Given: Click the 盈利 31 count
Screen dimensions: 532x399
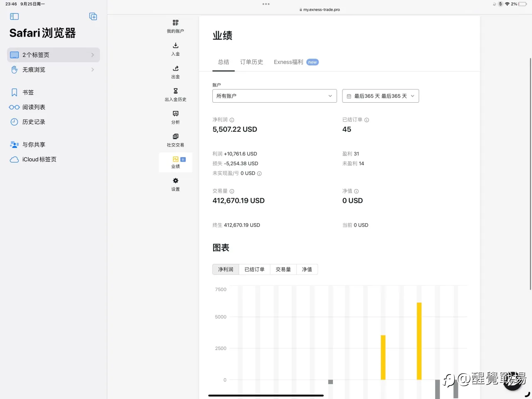Looking at the screenshot, I should coord(351,154).
